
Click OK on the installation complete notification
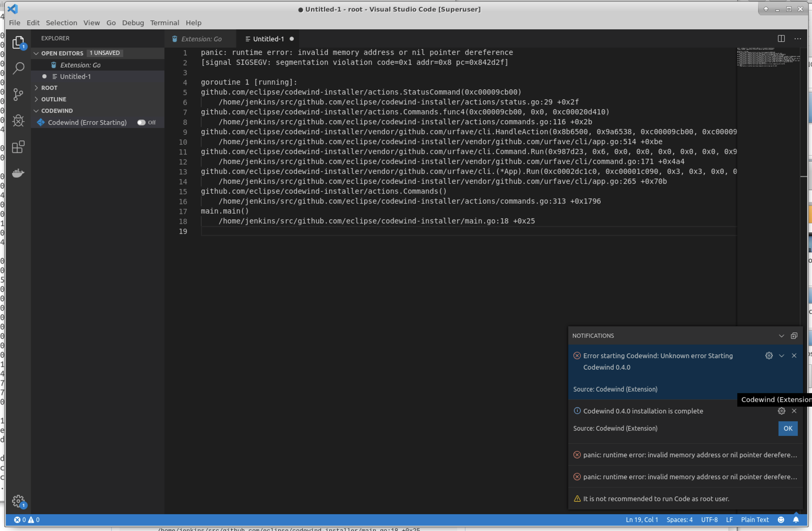tap(787, 428)
